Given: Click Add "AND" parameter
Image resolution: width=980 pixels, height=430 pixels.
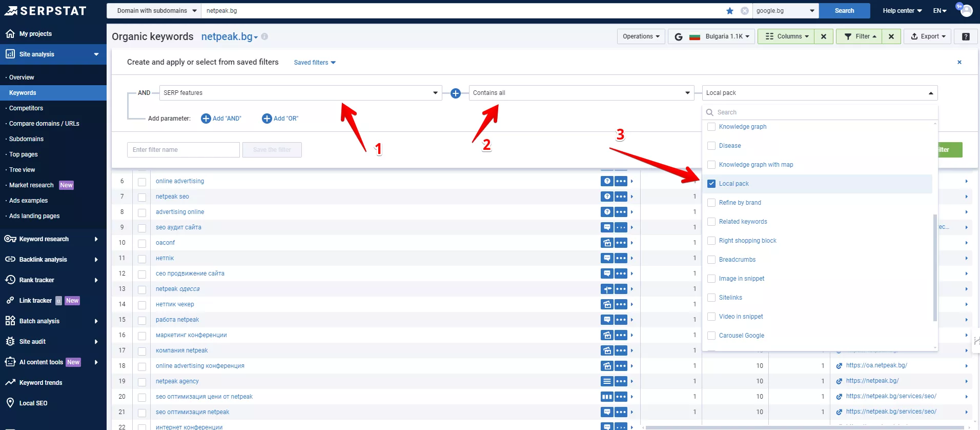Looking at the screenshot, I should 221,119.
